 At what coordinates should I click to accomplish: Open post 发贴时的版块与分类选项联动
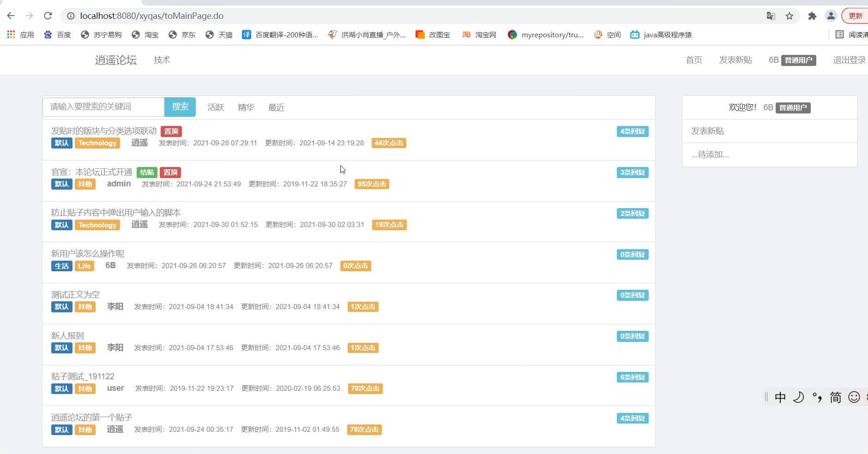104,131
